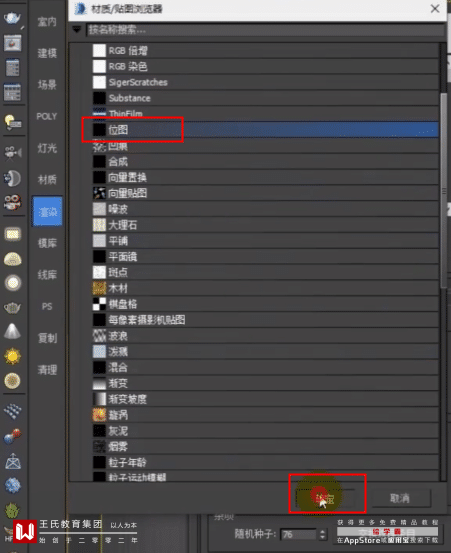Click the map list vertical scrollbar
Screen dimensions: 451x553
(x=444, y=190)
